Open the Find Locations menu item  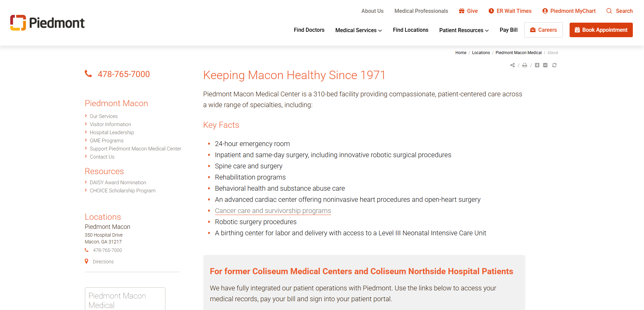coord(411,30)
